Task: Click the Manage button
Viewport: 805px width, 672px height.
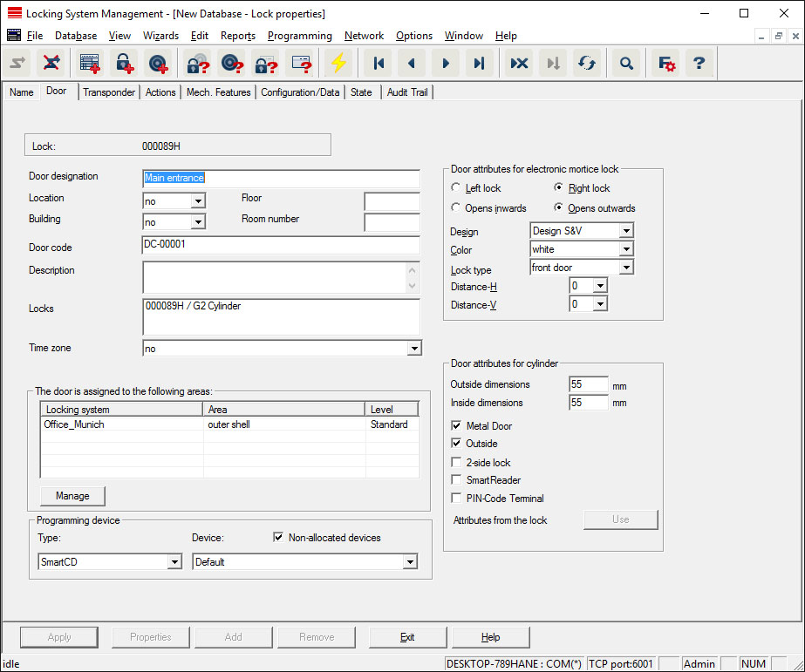Action: tap(72, 496)
